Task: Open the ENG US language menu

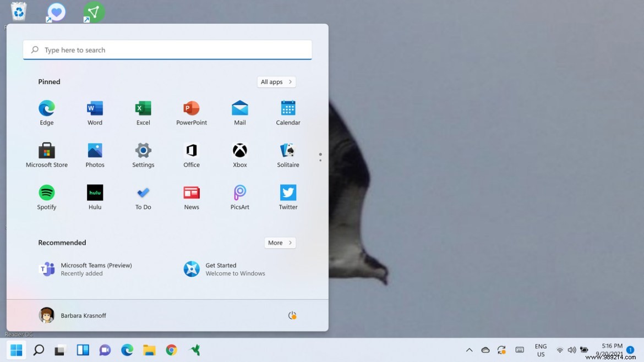Action: click(540, 350)
